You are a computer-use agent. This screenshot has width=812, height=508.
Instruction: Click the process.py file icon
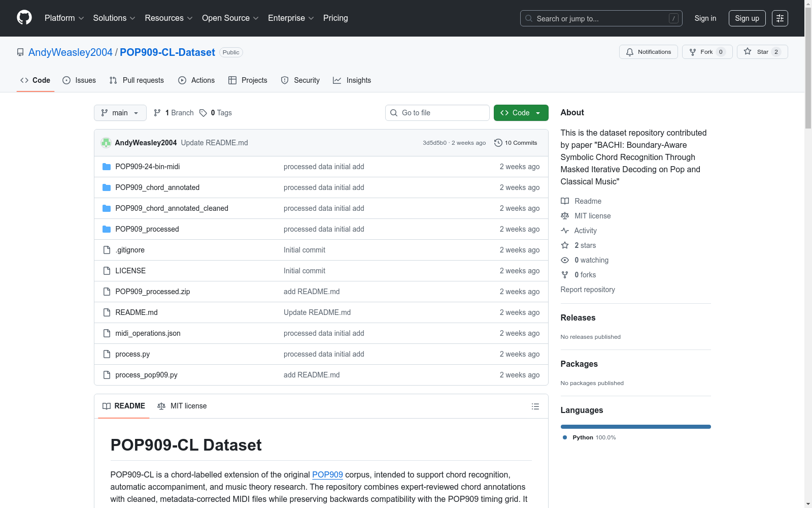pos(107,354)
